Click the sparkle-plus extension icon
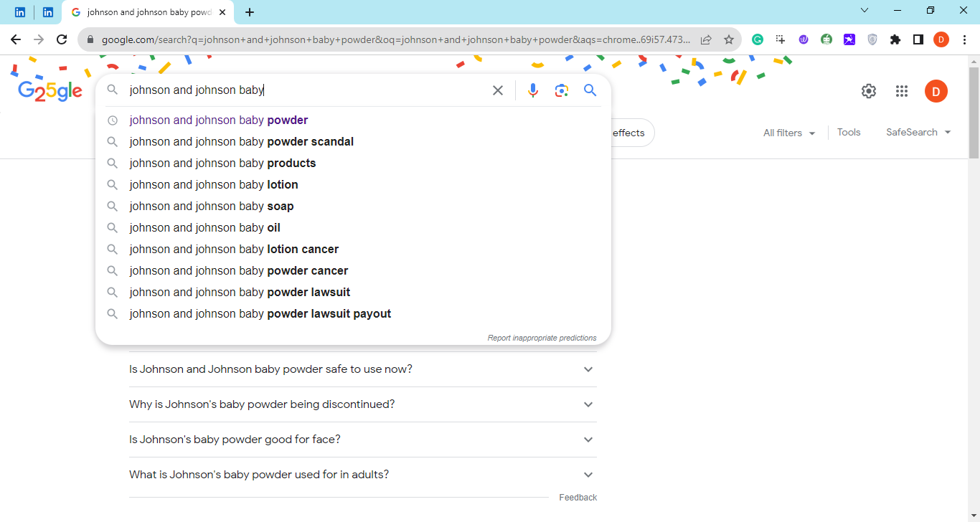The width and height of the screenshot is (980, 522). tap(781, 39)
